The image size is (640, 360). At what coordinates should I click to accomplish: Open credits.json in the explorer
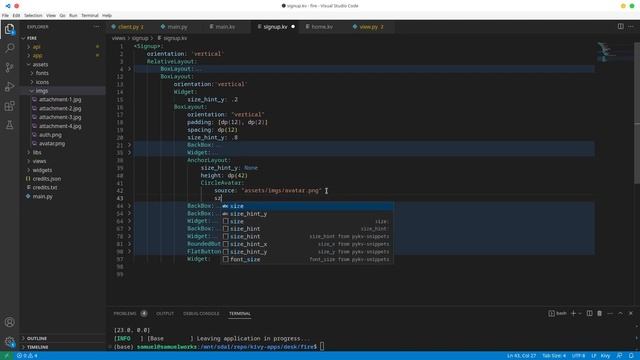pyautogui.click(x=47, y=179)
